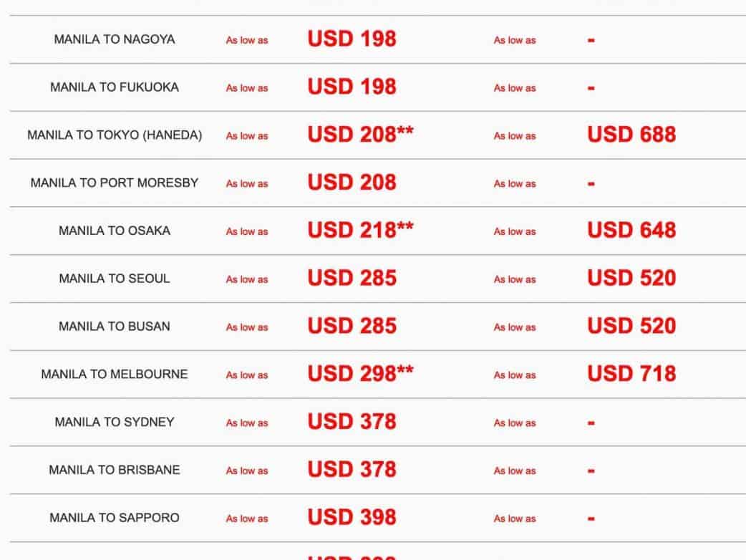Select the USD 285 fare for Seoul
Viewport: 746px width, 560px height.
point(352,278)
